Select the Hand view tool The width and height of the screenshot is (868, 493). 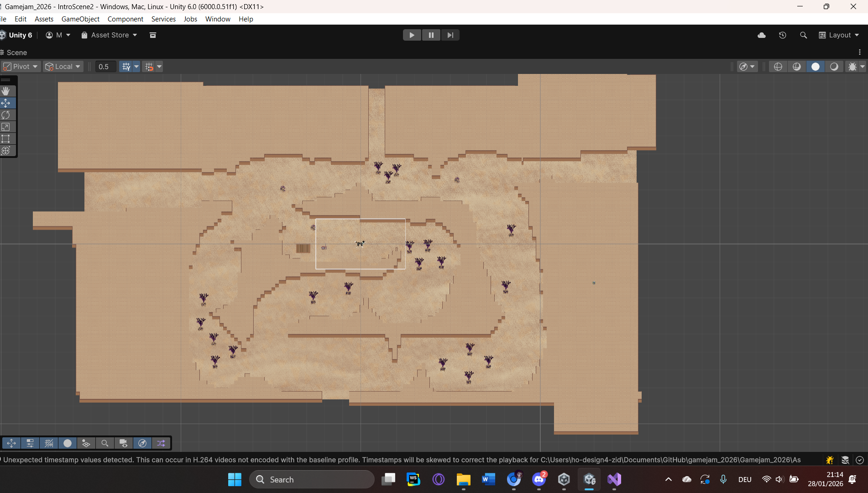point(6,91)
